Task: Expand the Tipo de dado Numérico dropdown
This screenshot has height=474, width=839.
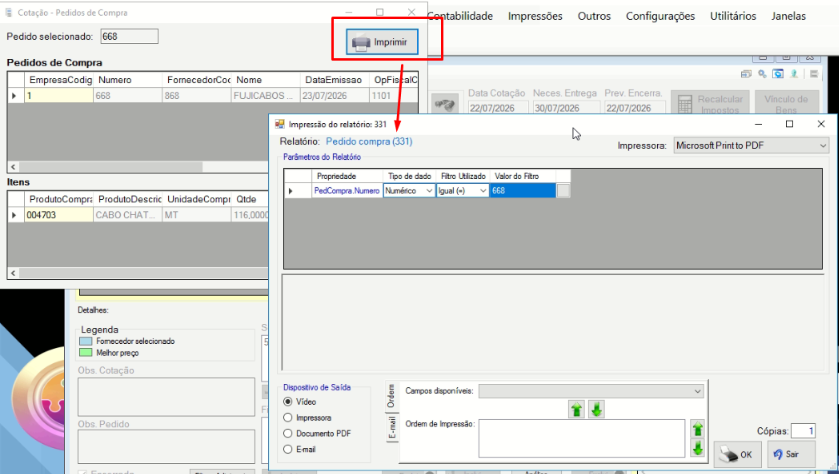Action: point(409,190)
